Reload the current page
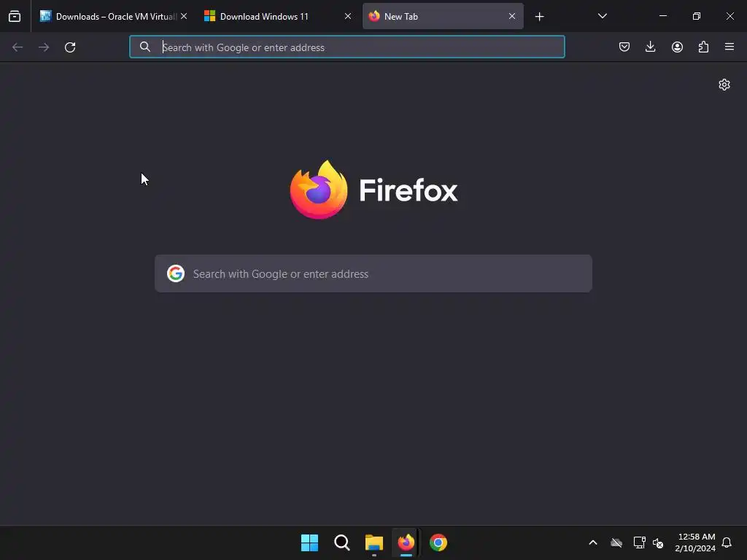This screenshot has height=560, width=747. point(70,47)
